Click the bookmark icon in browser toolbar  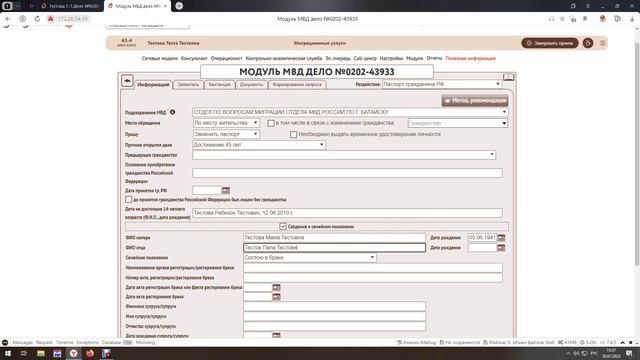(585, 19)
